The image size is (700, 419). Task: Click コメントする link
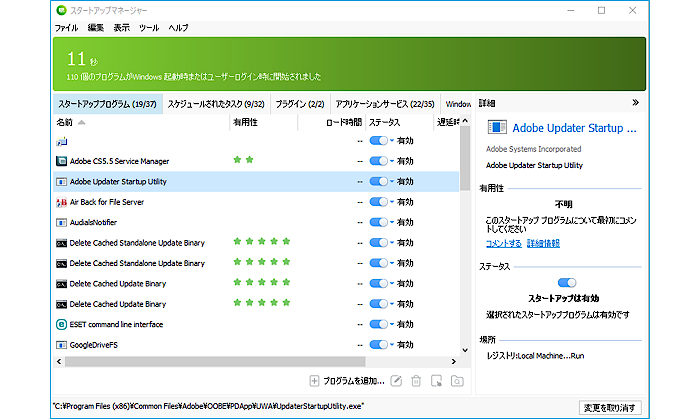[504, 244]
